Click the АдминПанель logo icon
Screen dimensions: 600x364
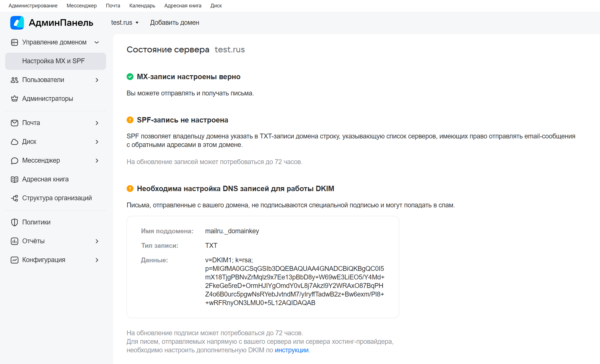pyautogui.click(x=17, y=23)
